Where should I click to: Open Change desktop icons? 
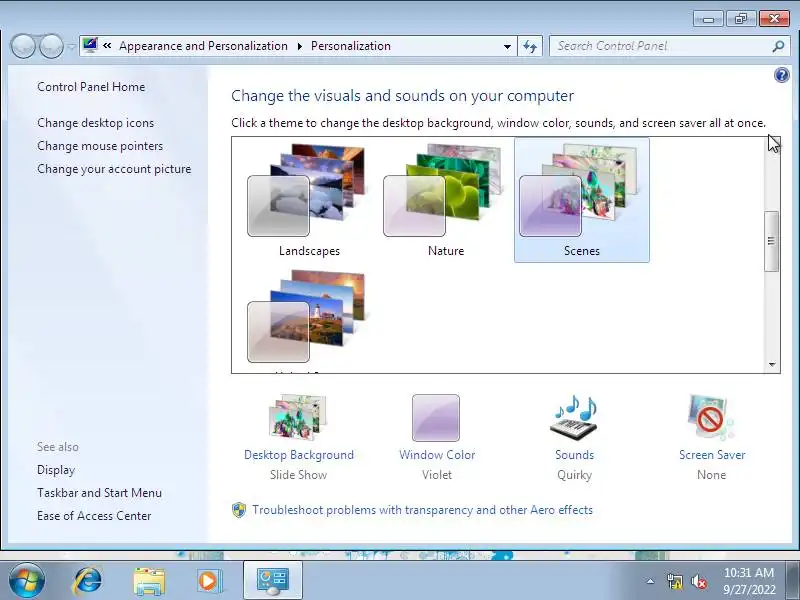(x=95, y=123)
